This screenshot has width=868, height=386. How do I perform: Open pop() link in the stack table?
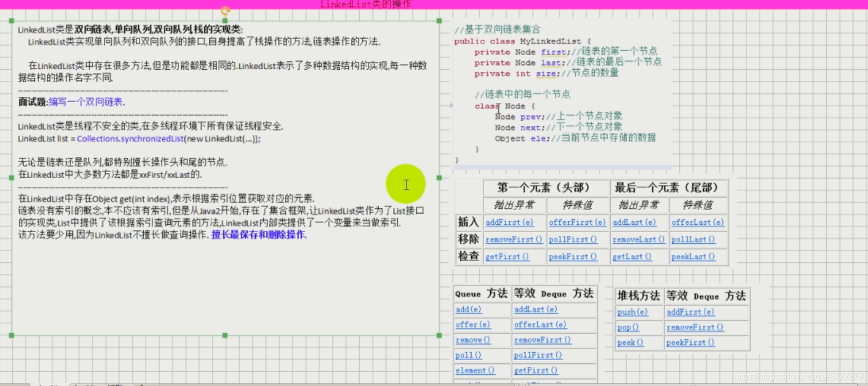point(628,327)
